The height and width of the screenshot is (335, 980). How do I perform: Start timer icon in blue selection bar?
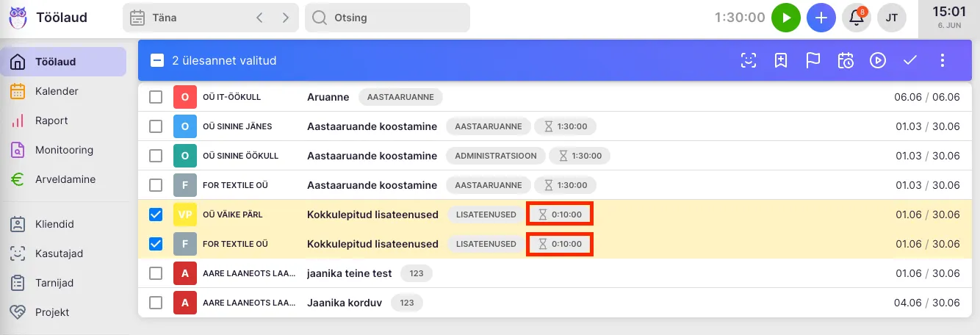(x=878, y=60)
